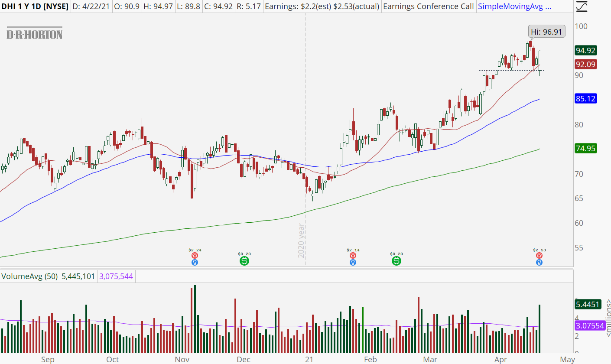Click the Earnings Conference Call header item

(428, 6)
